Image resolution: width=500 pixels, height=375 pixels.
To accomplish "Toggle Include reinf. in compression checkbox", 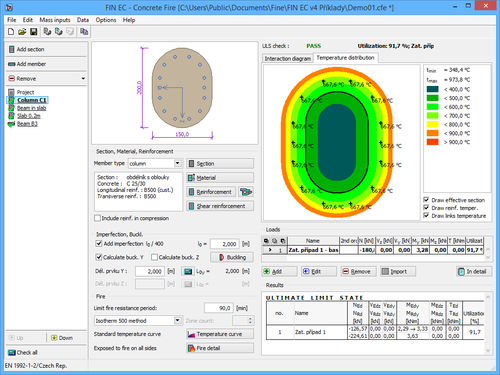I will click(x=98, y=218).
